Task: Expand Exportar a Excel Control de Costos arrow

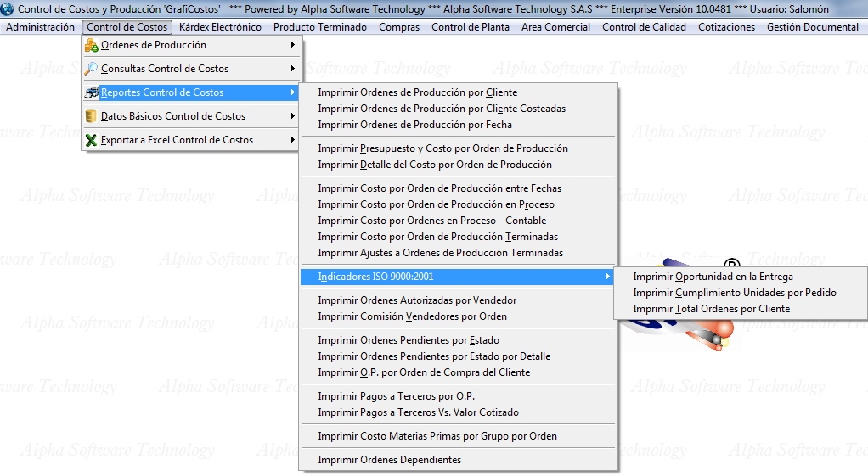Action: [x=293, y=140]
